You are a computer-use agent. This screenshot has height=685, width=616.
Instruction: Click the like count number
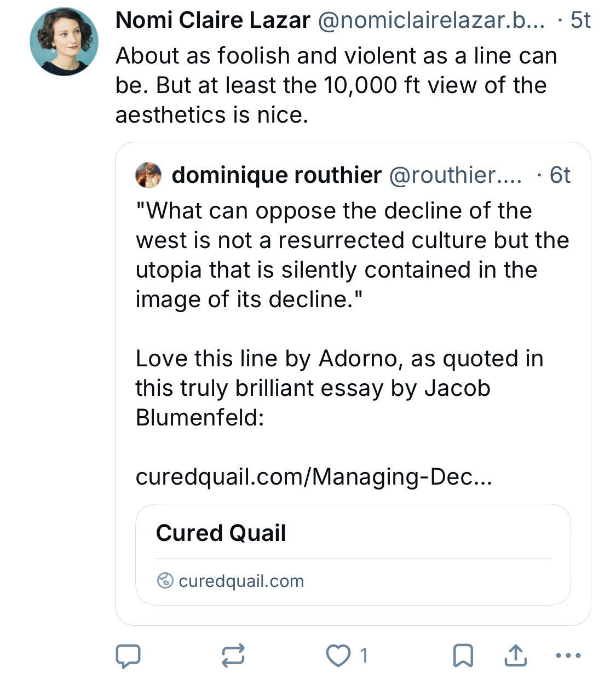coord(364,655)
